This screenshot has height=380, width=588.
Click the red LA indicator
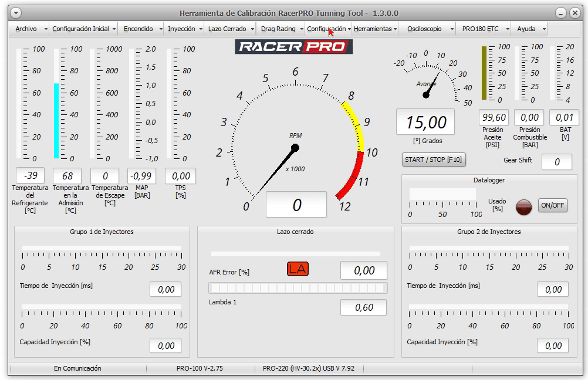(x=298, y=269)
